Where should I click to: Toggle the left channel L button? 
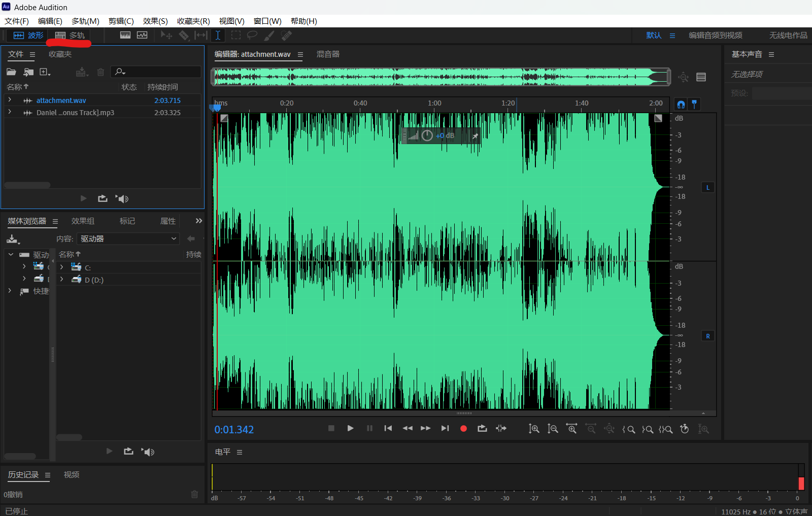(x=708, y=188)
